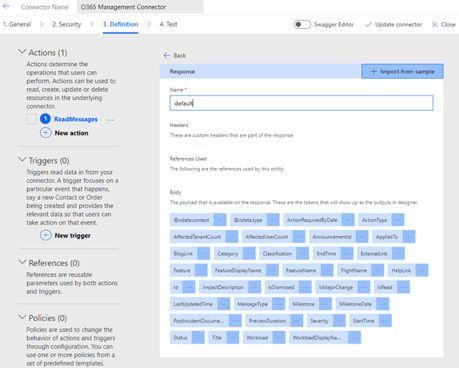459x368 pixels.
Task: Open the 2. Security tab
Action: (67, 24)
